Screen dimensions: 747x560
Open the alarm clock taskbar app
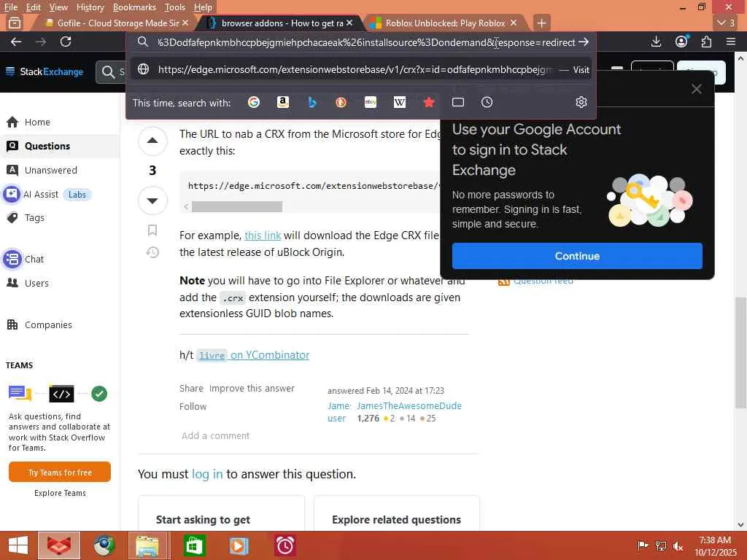[x=285, y=545]
